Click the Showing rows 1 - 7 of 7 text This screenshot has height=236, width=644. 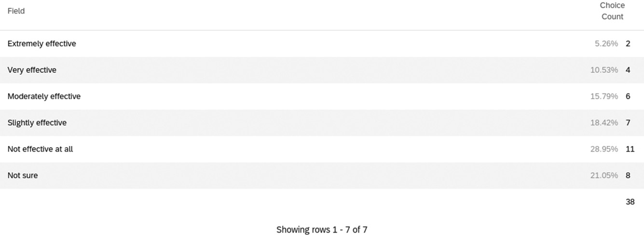(x=322, y=230)
